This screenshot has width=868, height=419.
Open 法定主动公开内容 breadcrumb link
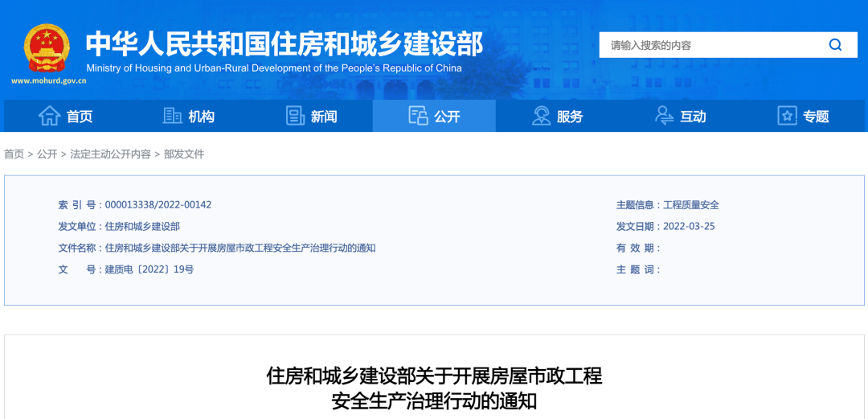coord(110,154)
